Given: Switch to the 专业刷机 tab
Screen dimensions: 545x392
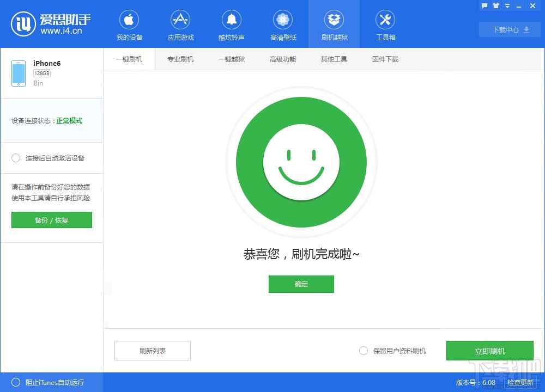Looking at the screenshot, I should 180,59.
